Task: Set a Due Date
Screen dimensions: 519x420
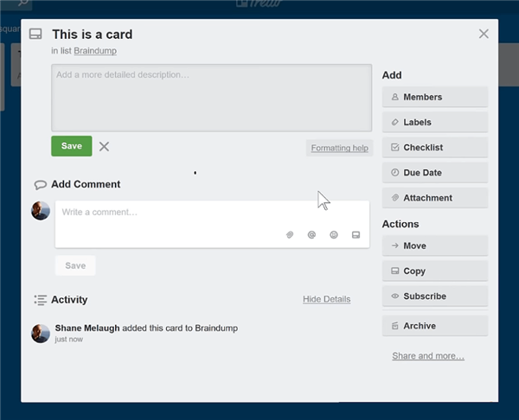Action: click(434, 173)
